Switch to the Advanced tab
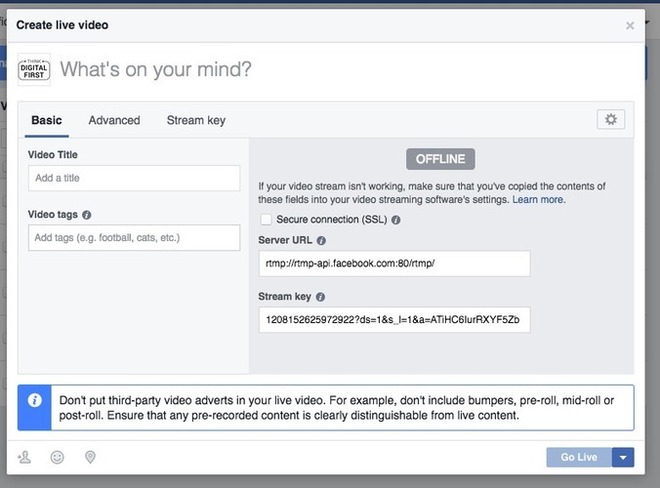 pos(114,120)
